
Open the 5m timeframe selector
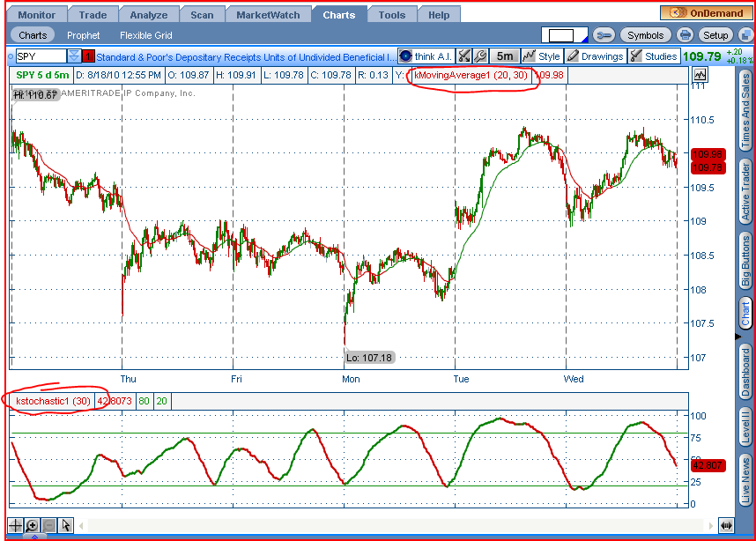pyautogui.click(x=504, y=56)
